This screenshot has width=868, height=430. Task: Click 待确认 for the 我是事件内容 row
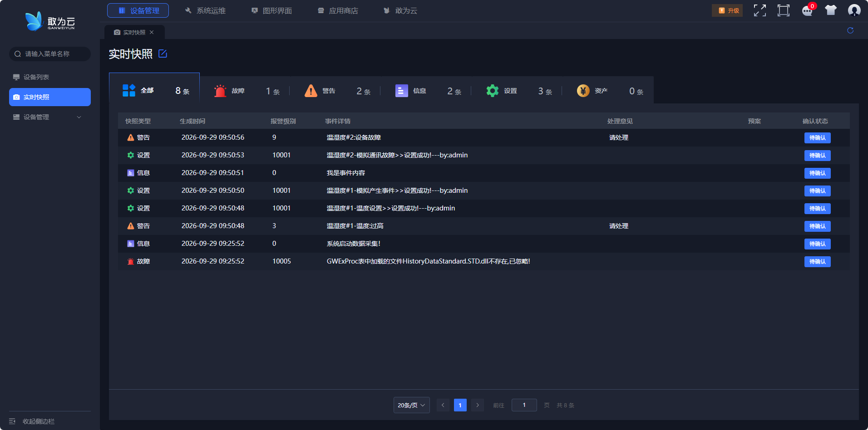pyautogui.click(x=817, y=173)
